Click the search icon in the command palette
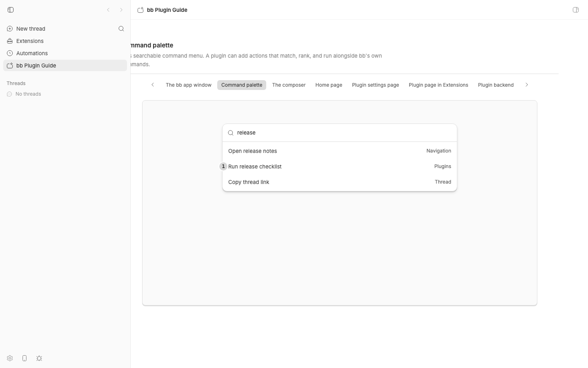 231,133
